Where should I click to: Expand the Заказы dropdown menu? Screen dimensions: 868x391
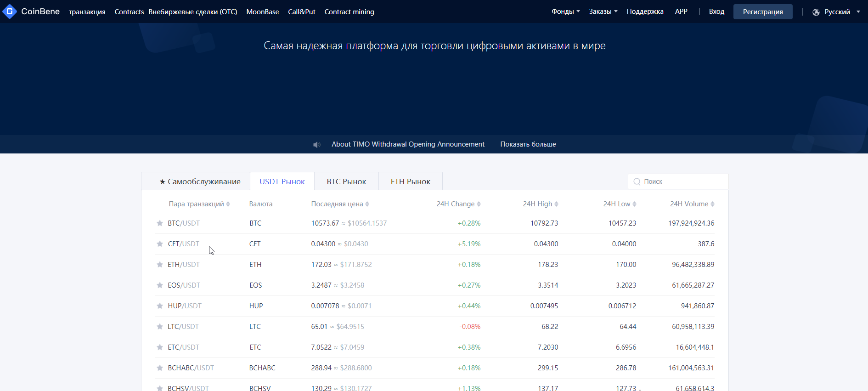point(603,11)
